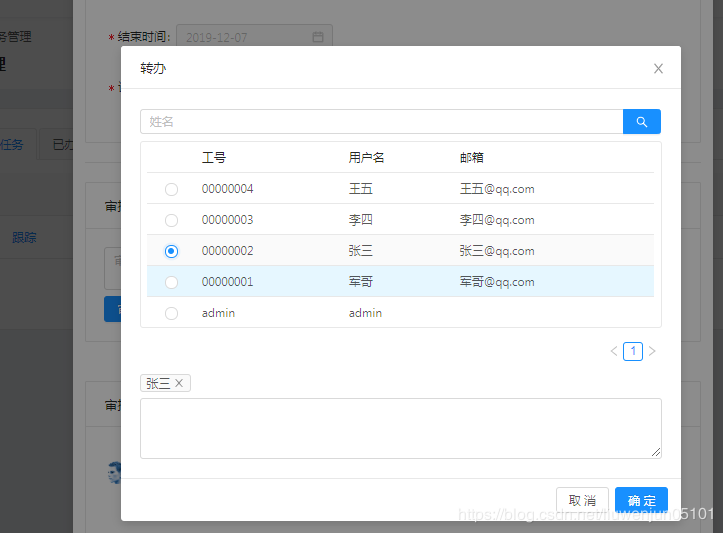Click page number 1 in pagination
The width and height of the screenshot is (723, 533).
[x=633, y=351]
